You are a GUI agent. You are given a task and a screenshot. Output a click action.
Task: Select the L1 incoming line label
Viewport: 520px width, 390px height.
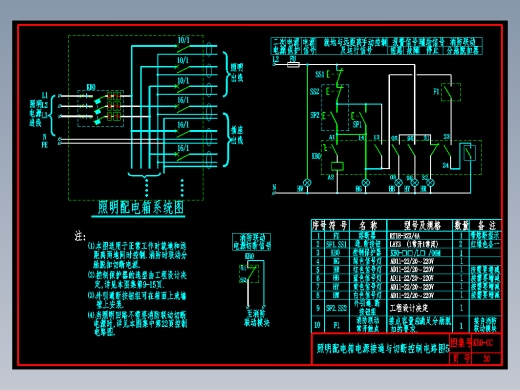45,96
